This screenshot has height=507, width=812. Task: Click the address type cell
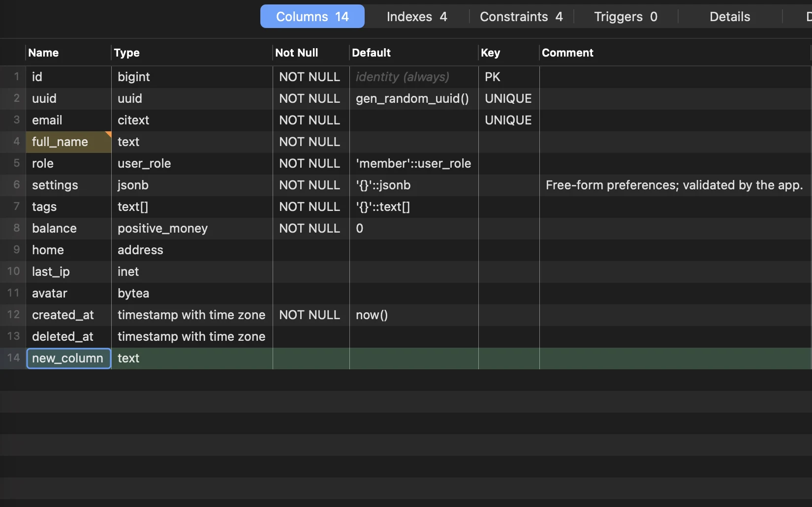(x=192, y=250)
